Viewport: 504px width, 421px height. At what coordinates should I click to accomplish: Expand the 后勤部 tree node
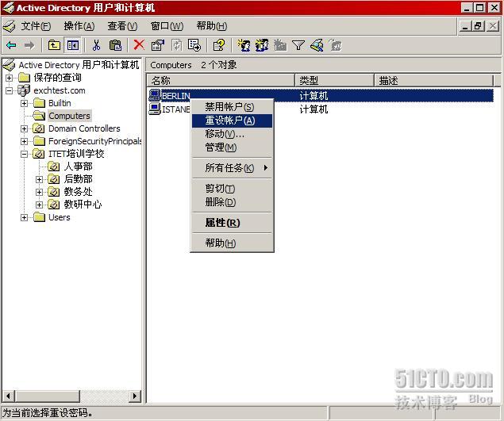point(39,179)
